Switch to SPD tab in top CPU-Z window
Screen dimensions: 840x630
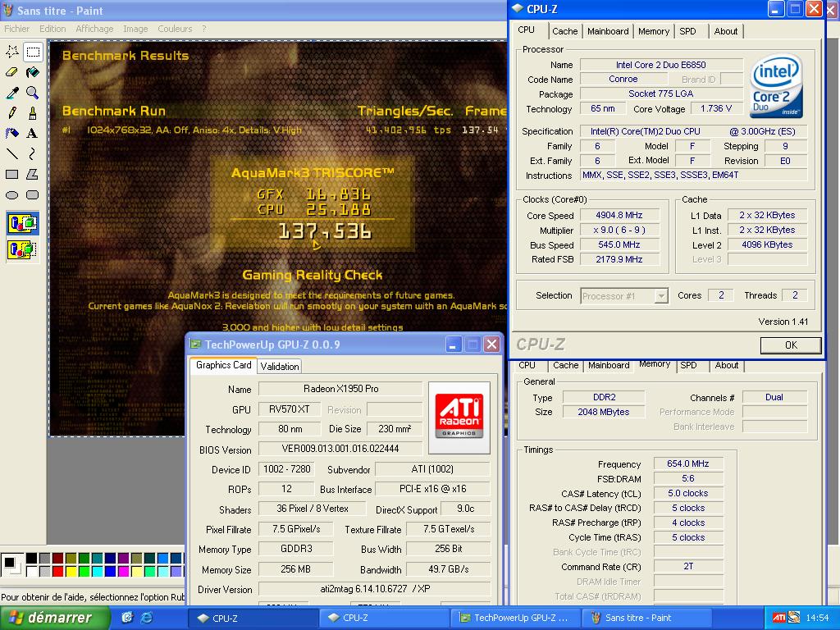coord(688,31)
